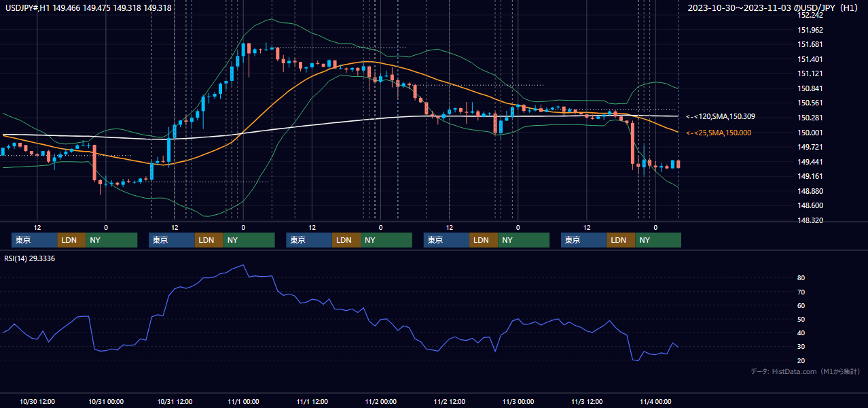Click the 11/1 12:00 date axis label

click(x=312, y=402)
